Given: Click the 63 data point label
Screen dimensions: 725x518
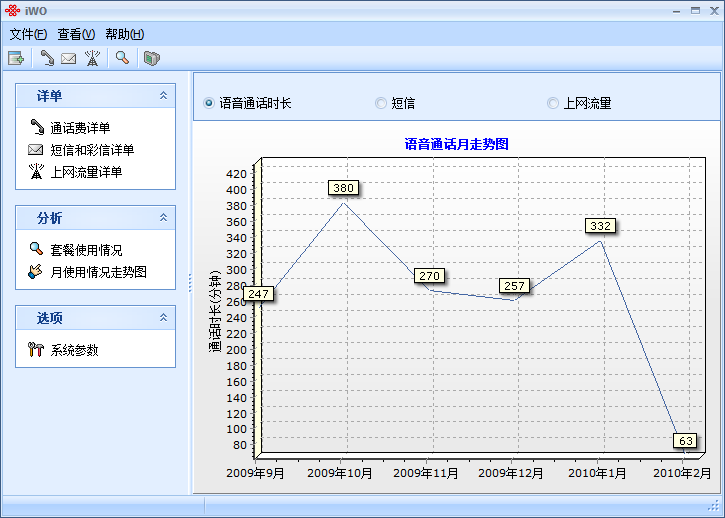Looking at the screenshot, I should click(686, 441).
